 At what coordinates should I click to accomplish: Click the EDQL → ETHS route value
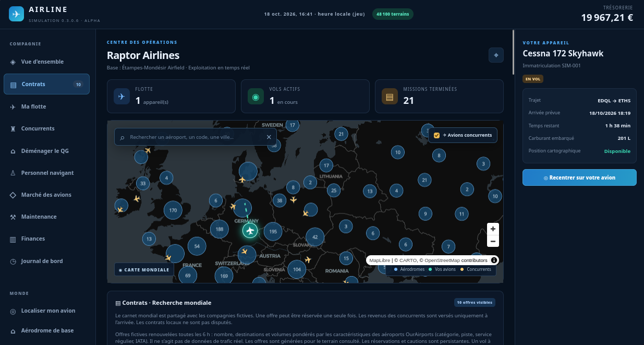point(614,100)
